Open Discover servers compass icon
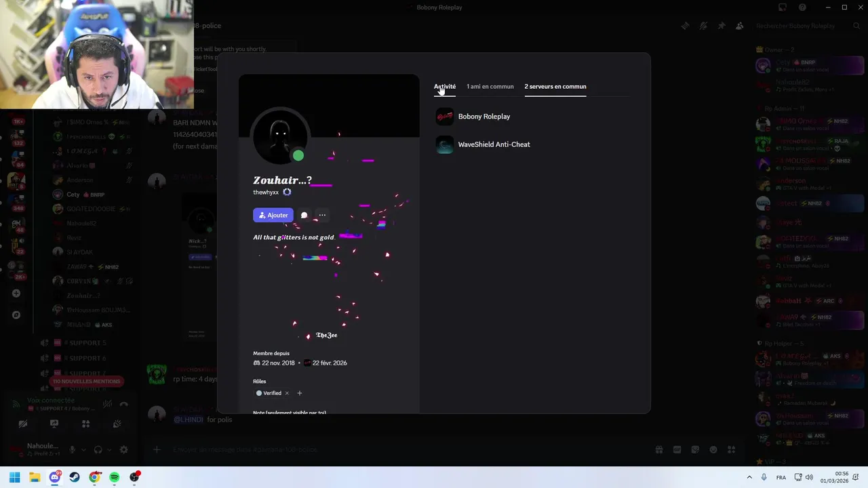This screenshot has width=868, height=488. [x=16, y=315]
